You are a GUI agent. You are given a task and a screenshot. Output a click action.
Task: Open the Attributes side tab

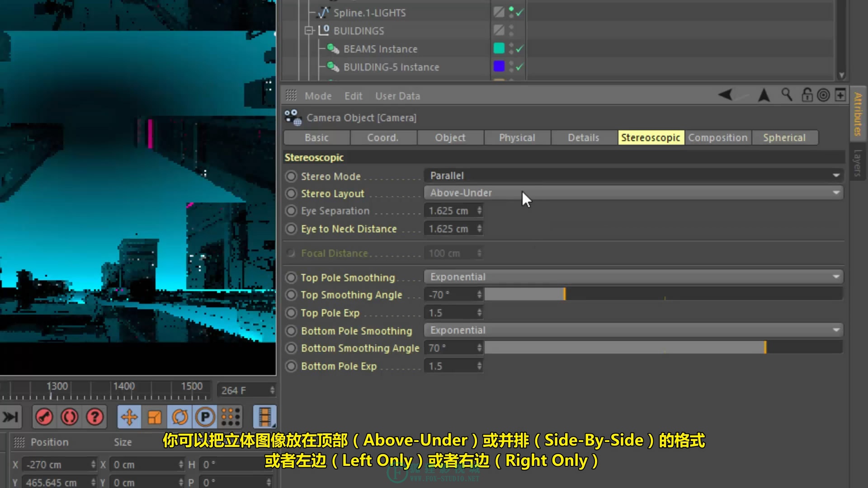pos(858,114)
